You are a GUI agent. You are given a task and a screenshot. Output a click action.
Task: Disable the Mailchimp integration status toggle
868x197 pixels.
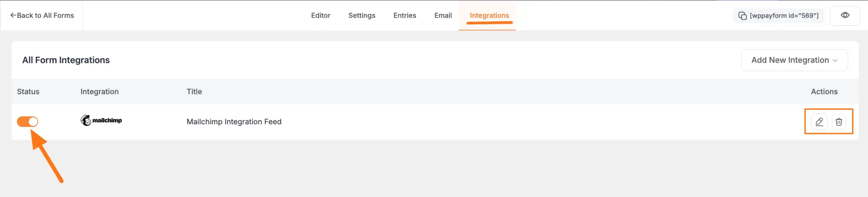pyautogui.click(x=27, y=122)
